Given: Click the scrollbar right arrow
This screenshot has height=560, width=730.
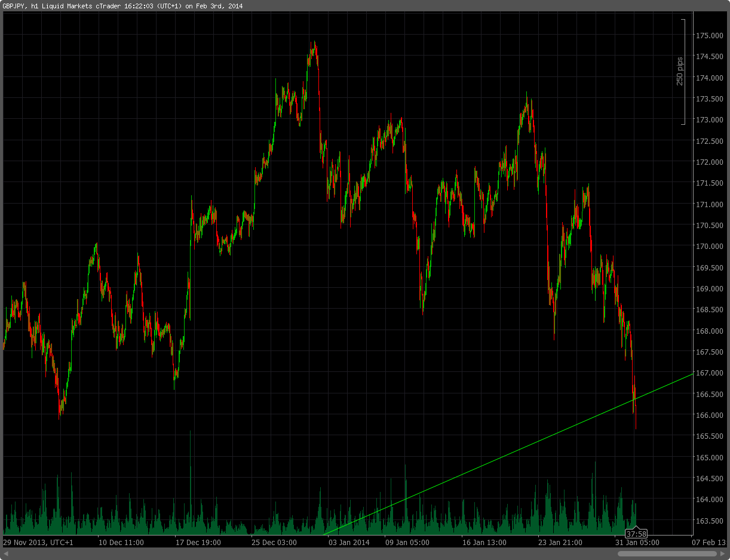Looking at the screenshot, I should click(724, 554).
